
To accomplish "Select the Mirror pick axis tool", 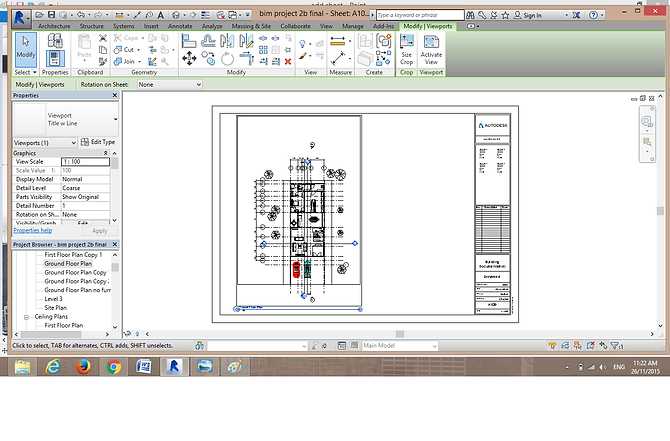I will pos(226,41).
